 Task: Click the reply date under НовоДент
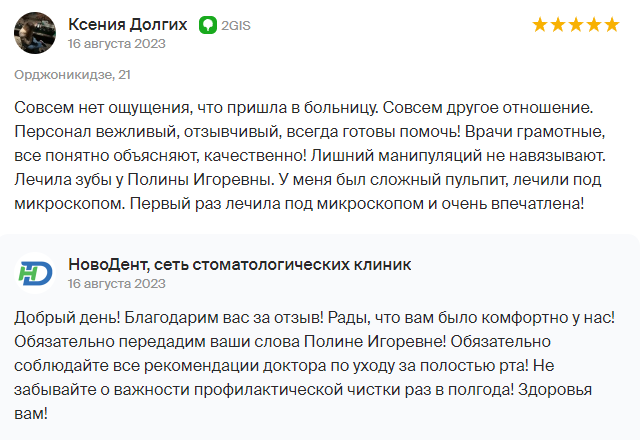[116, 283]
